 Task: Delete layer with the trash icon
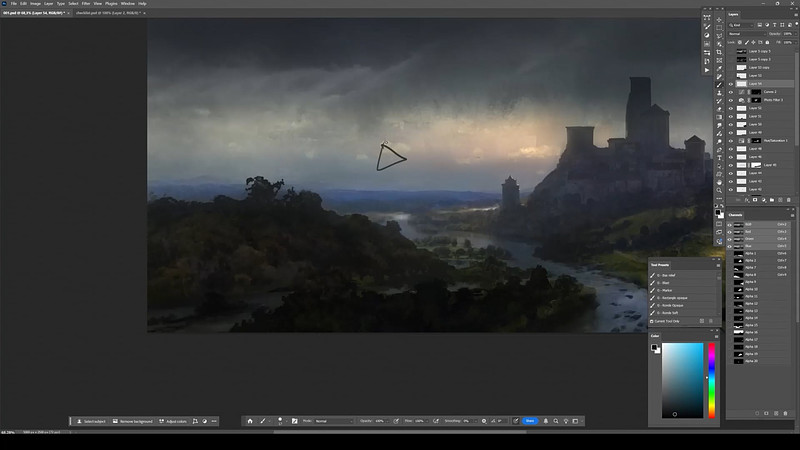pos(789,200)
